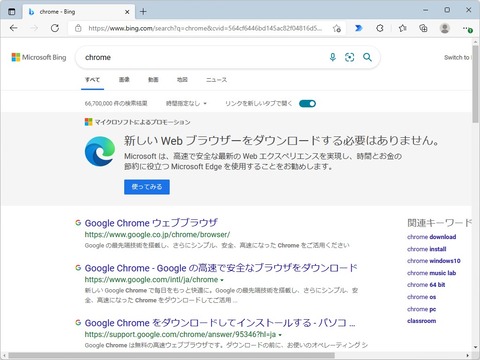Screen dimensions: 480x360
Task: Open visual search camera icon
Action: click(349, 57)
